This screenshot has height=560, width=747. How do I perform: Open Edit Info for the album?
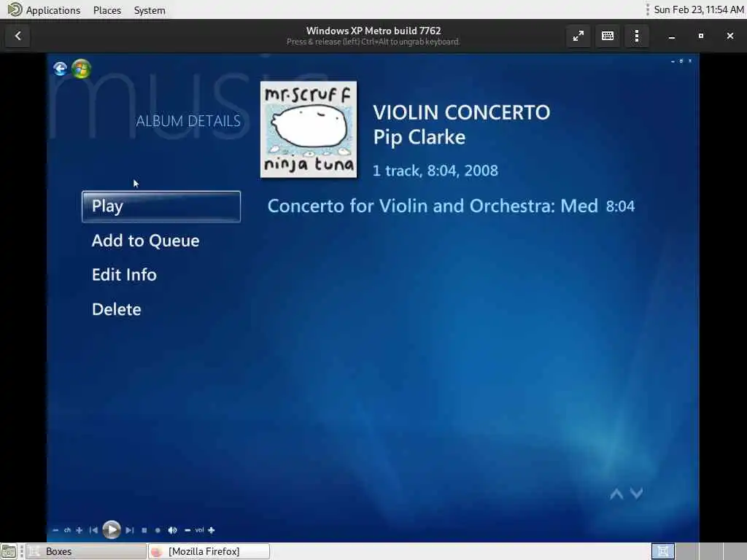124,275
